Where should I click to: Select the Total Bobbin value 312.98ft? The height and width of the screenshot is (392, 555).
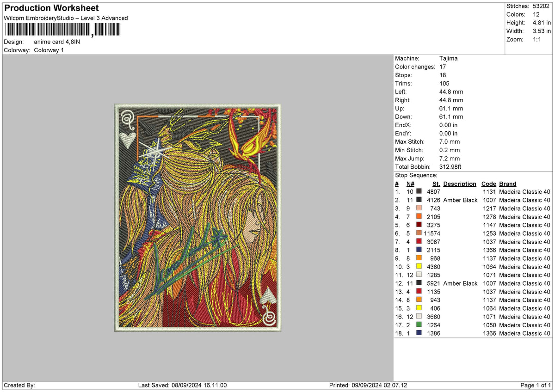pos(450,166)
